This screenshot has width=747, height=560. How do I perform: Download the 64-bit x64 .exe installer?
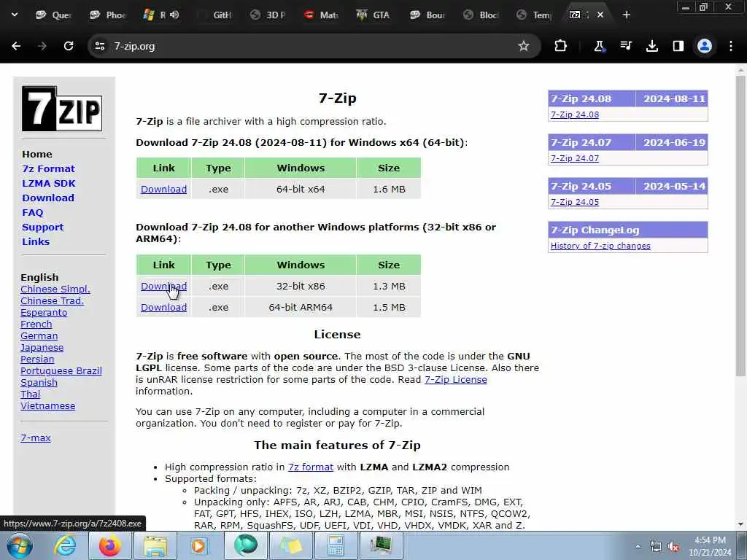point(163,189)
